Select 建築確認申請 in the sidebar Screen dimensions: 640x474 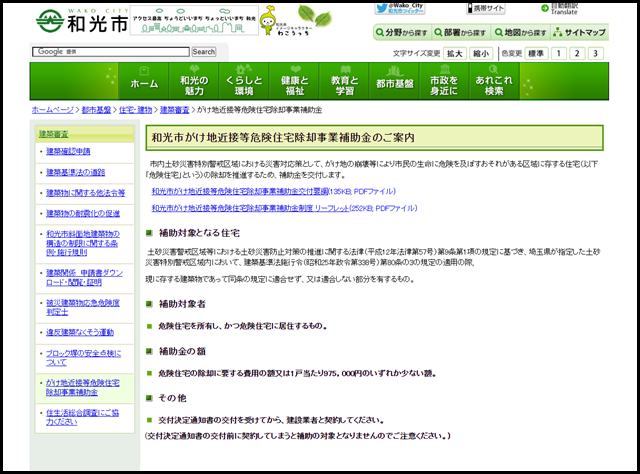click(x=68, y=151)
